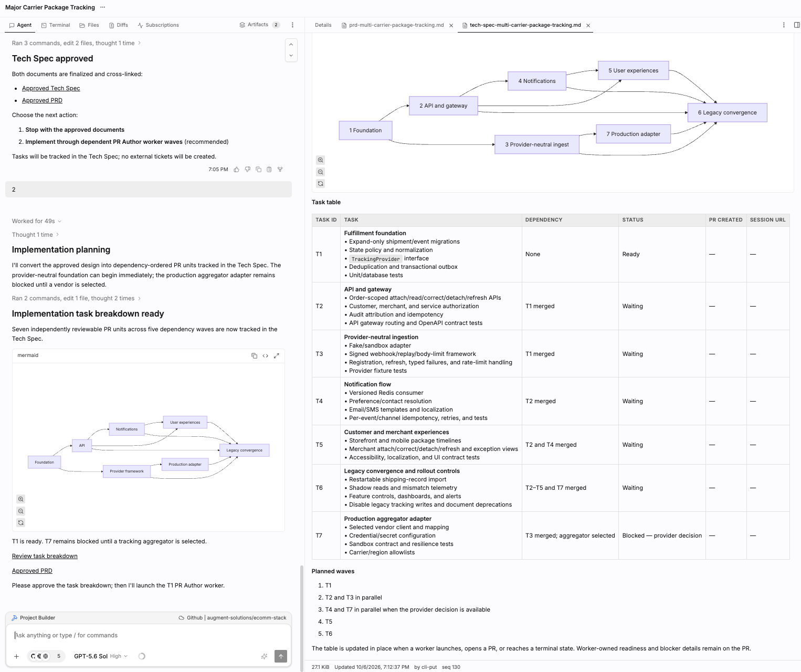Collapse the 'Worked for 49s' section
801x672 pixels.
coord(37,221)
